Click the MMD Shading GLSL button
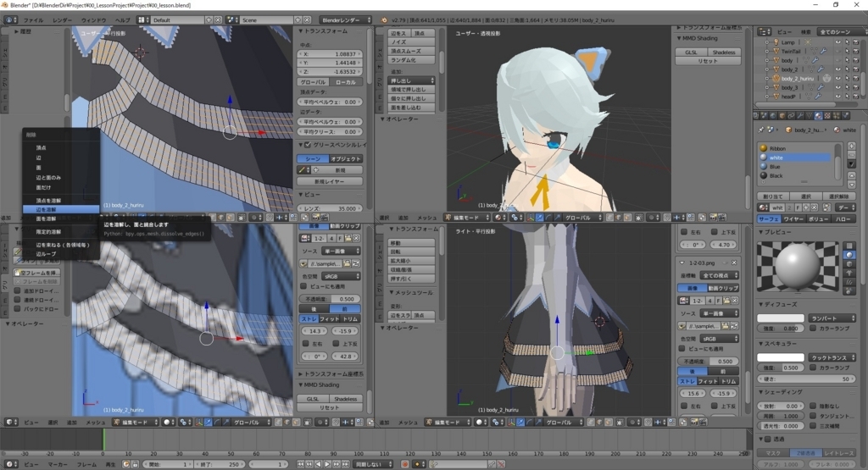The width and height of the screenshot is (868, 470). tap(691, 52)
